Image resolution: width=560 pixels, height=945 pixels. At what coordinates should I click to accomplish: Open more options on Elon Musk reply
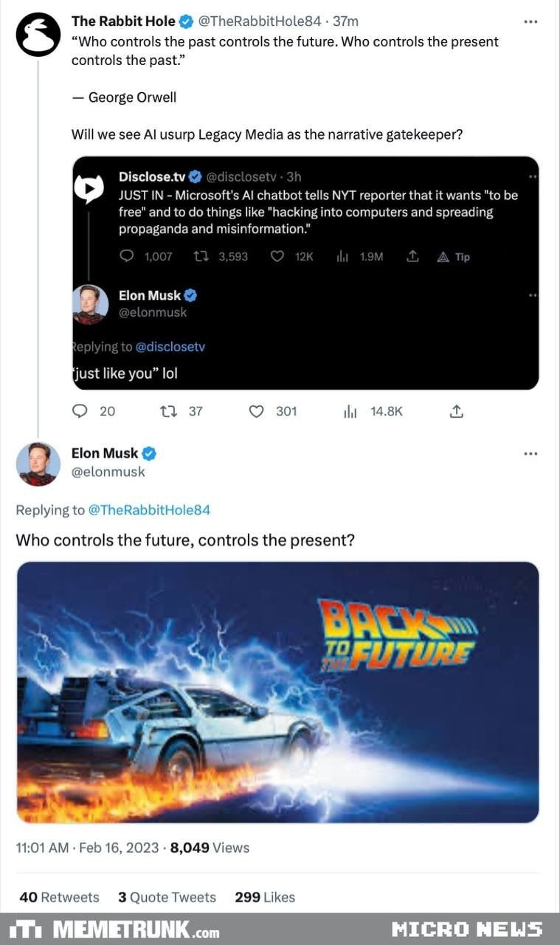[x=530, y=453]
